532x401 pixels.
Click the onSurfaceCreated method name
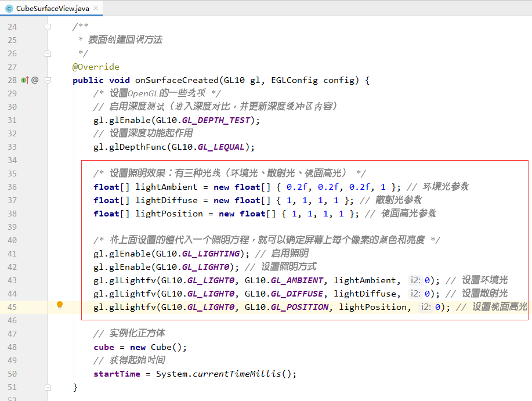[x=177, y=80]
